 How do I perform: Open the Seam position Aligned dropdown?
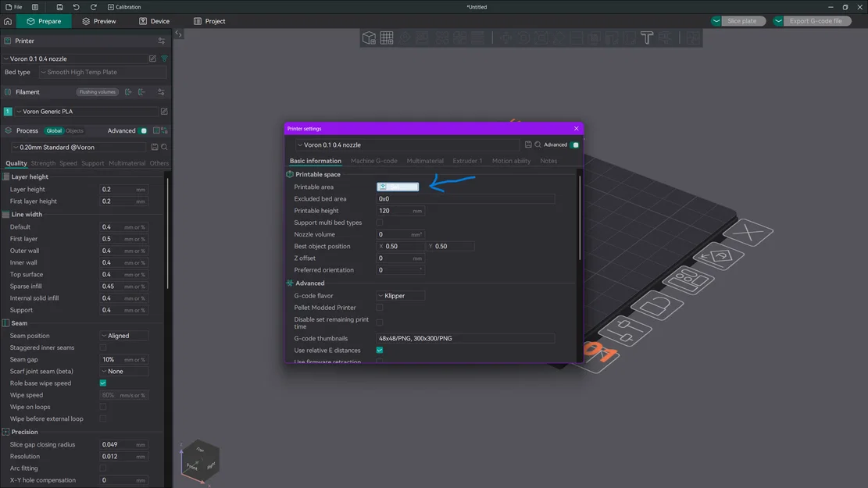[124, 336]
